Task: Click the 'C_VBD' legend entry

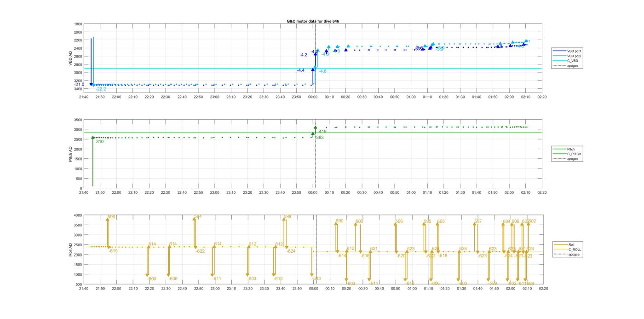Action: click(x=572, y=61)
